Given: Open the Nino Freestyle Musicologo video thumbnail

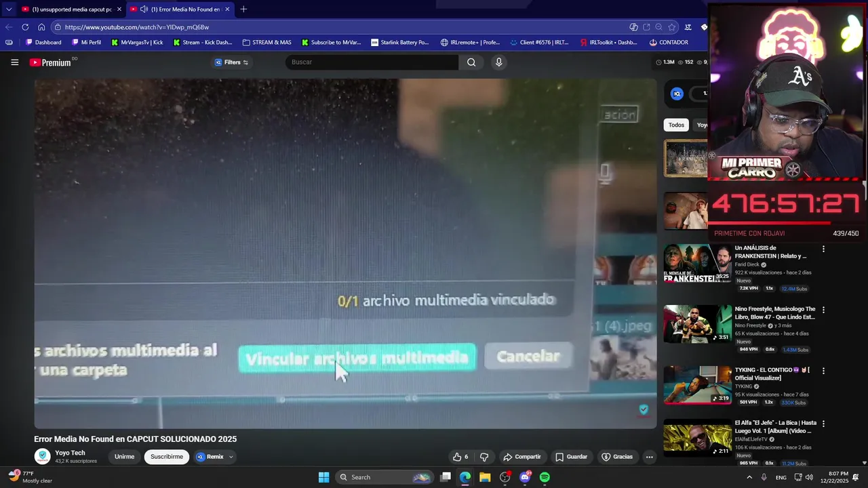Looking at the screenshot, I should point(697,324).
